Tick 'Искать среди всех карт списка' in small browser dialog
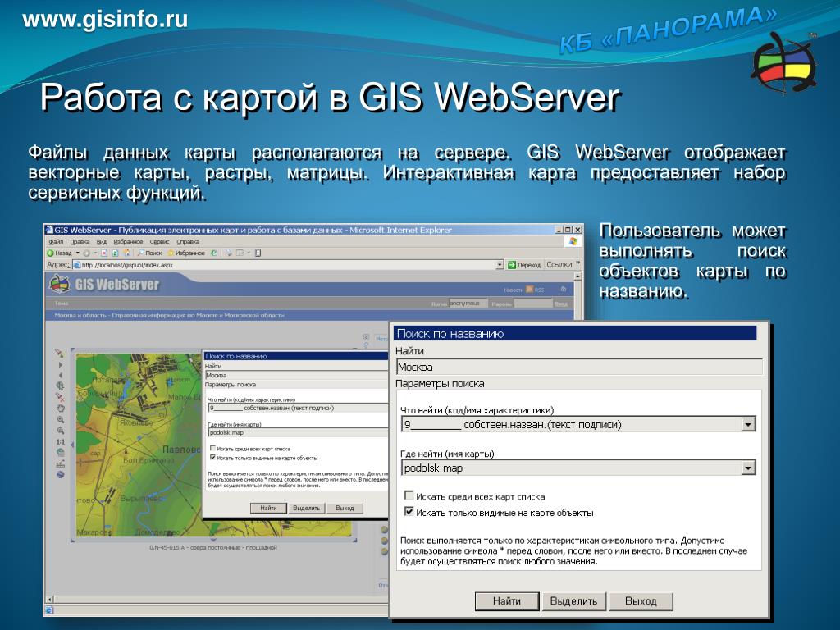 pyautogui.click(x=212, y=449)
